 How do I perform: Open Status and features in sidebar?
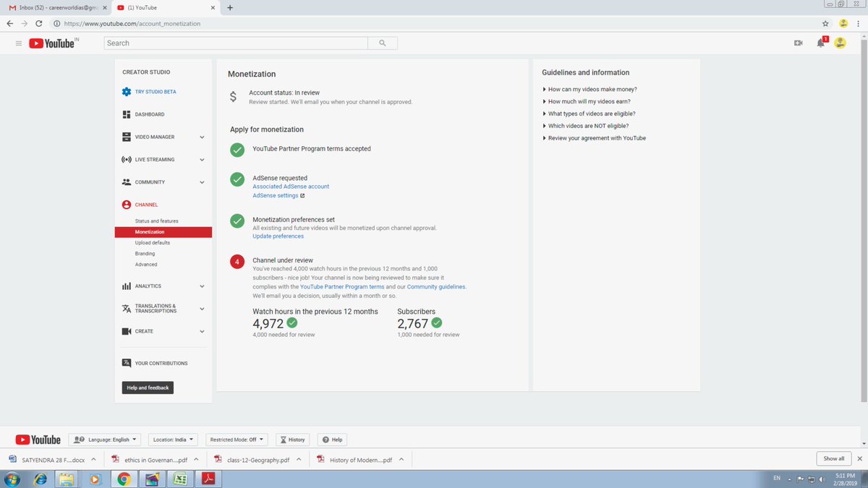156,221
